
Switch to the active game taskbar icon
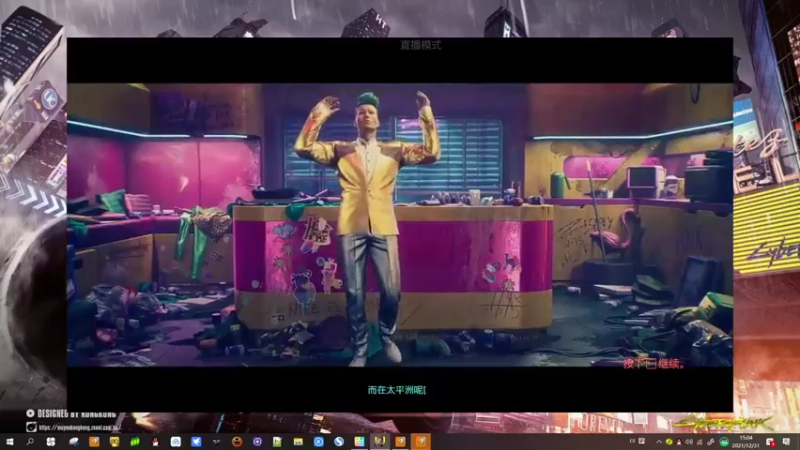tap(380, 442)
